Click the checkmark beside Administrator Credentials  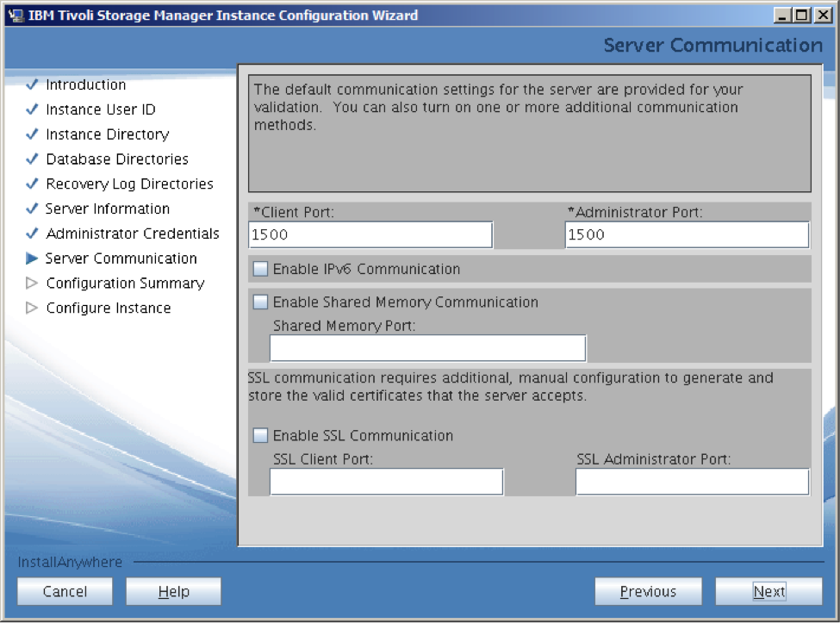(32, 233)
